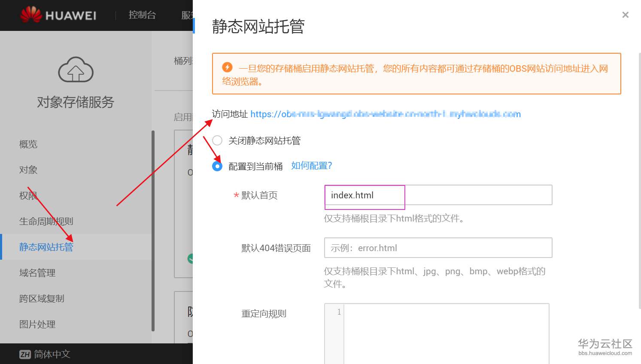Image resolution: width=641 pixels, height=364 pixels.
Task: Click the Huawei logo
Action: tap(58, 15)
